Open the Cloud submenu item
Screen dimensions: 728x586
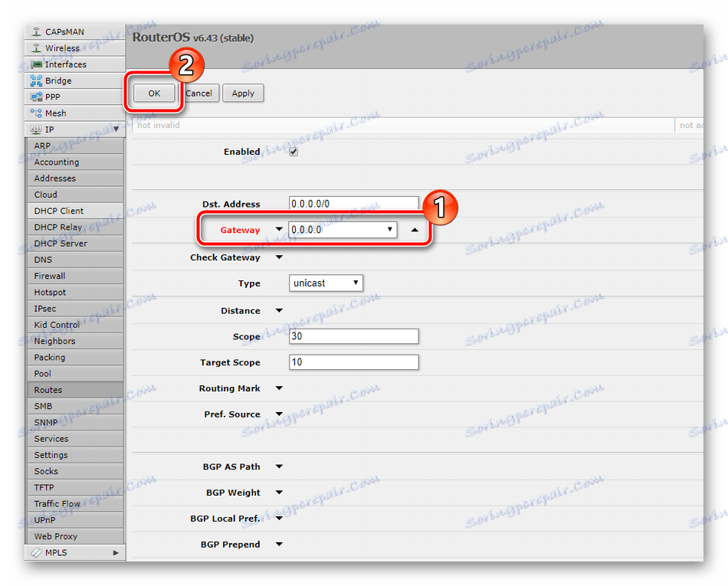point(76,195)
